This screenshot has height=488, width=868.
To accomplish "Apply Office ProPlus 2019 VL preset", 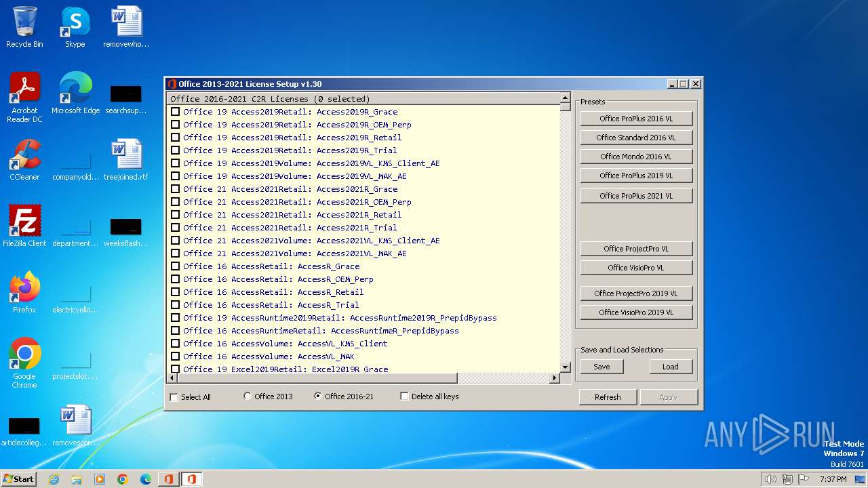I will 636,176.
